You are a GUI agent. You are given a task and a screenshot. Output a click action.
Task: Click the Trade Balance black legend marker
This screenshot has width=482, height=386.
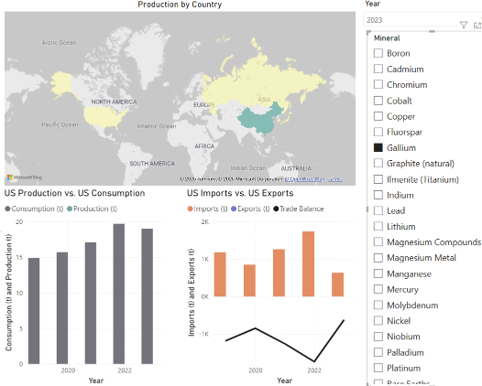(x=276, y=209)
